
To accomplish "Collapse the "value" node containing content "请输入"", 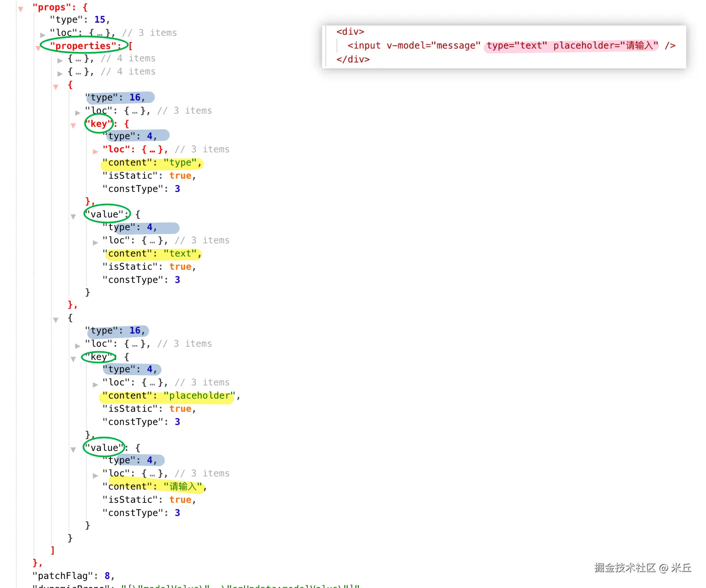I will pyautogui.click(x=73, y=450).
